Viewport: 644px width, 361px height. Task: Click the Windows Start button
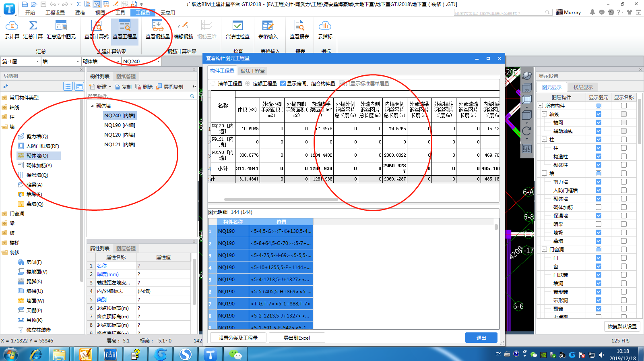[x=10, y=355]
